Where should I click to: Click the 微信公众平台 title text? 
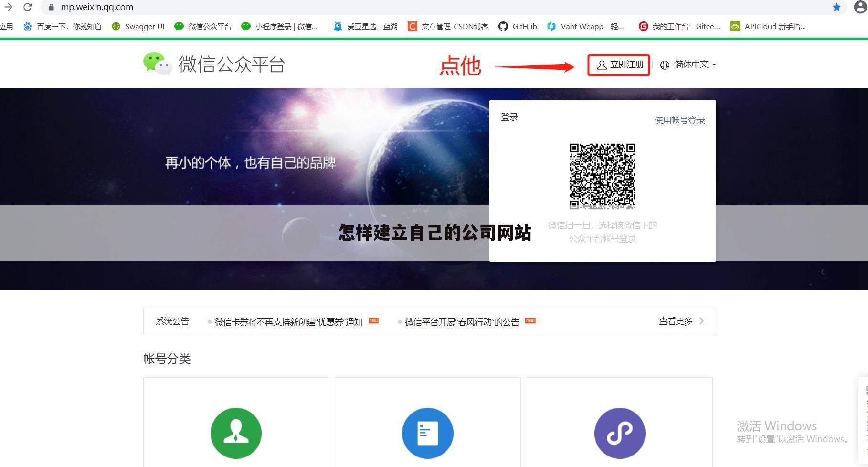click(232, 64)
